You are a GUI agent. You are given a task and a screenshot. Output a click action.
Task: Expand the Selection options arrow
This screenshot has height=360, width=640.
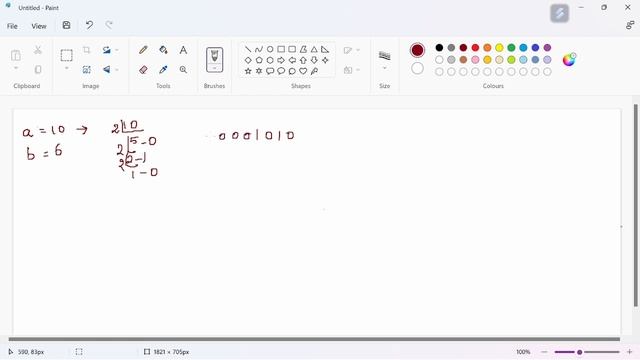coord(67,68)
